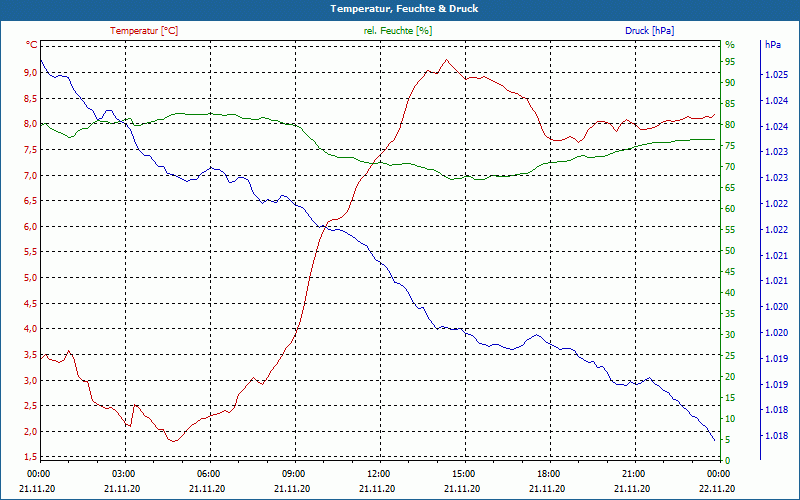
Task: Click the 5,5 temperature axis value
Action: (x=31, y=252)
